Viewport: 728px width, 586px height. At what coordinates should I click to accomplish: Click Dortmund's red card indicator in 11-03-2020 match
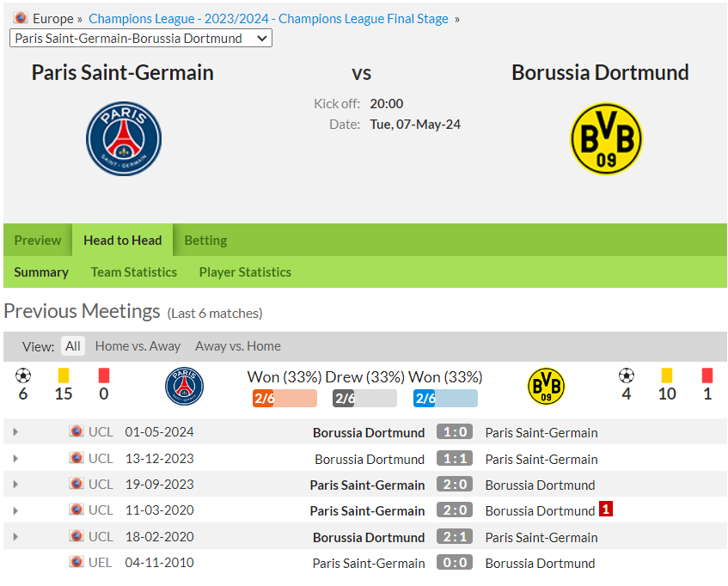(x=605, y=509)
